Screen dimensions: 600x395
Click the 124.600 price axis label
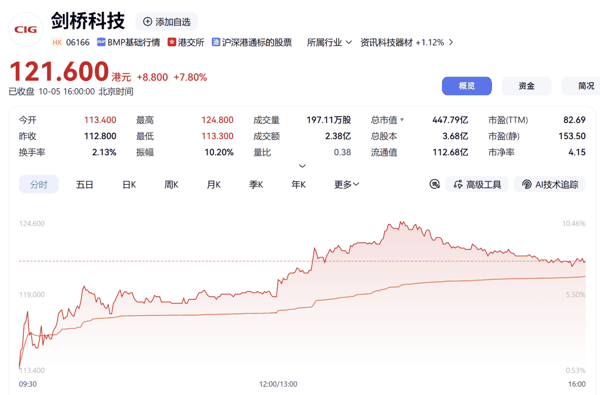[32, 223]
